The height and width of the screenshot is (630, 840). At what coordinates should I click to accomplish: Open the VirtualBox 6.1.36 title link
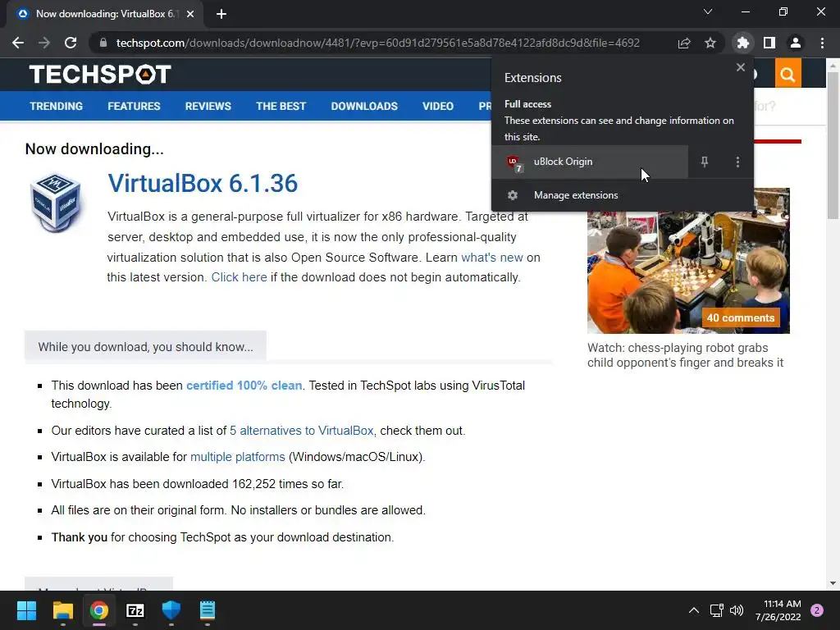click(203, 183)
